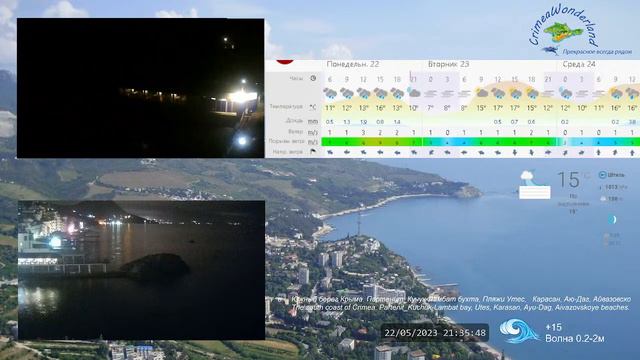Click the bottom night bay camera feed
Viewport: 640px width, 360px height.
tap(141, 270)
